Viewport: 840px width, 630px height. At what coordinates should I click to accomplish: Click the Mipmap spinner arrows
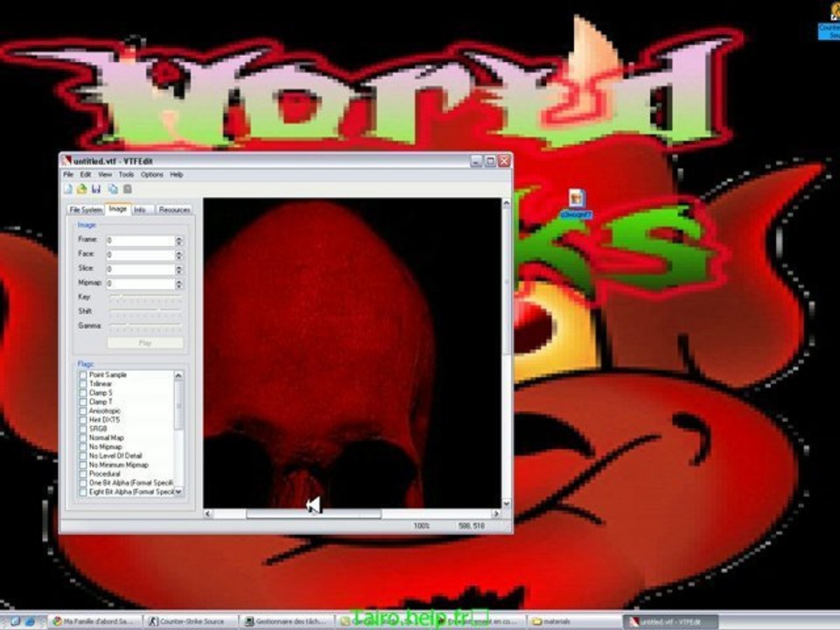coord(179,283)
